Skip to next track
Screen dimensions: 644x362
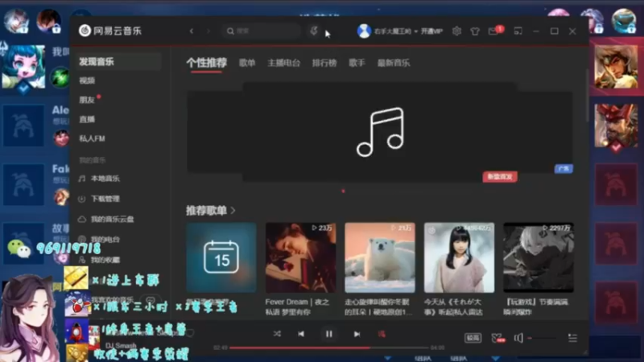(x=357, y=334)
